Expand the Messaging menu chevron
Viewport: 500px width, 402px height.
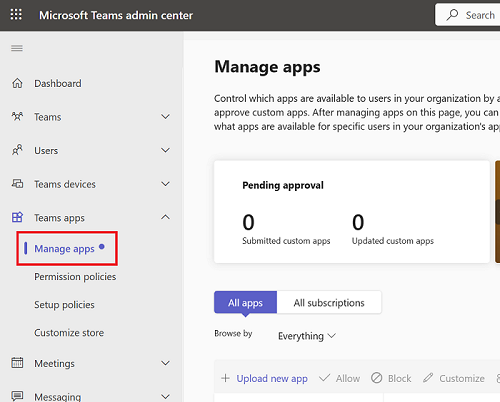click(x=165, y=397)
